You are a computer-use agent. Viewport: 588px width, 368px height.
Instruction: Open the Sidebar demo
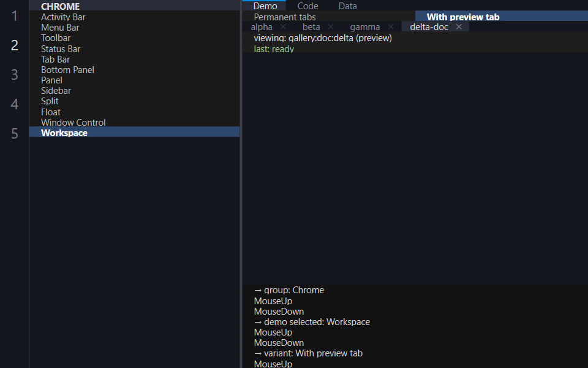tap(134, 91)
